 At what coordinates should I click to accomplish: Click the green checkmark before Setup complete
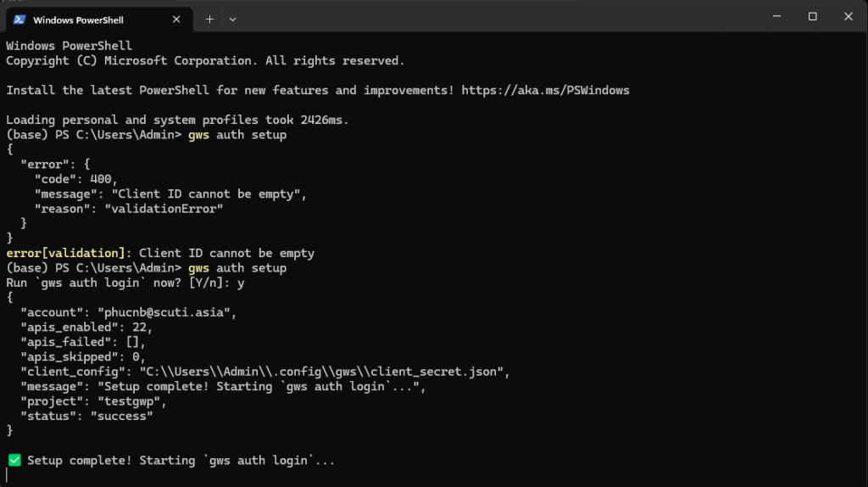pyautogui.click(x=14, y=460)
